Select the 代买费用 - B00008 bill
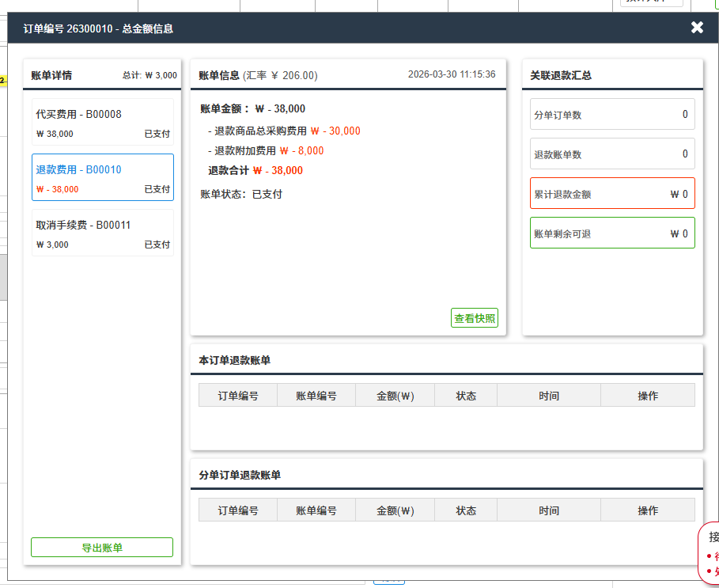This screenshot has height=588, width=719. point(103,123)
